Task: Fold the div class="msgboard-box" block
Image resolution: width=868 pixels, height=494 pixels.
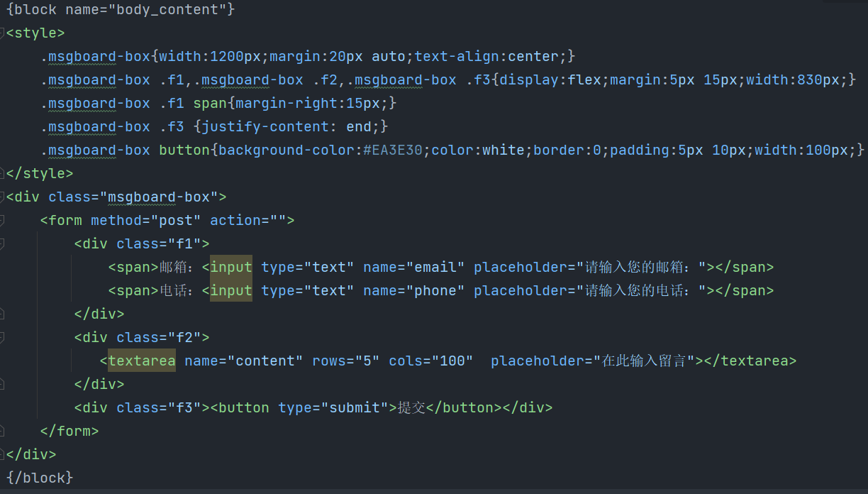Action: click(2, 197)
